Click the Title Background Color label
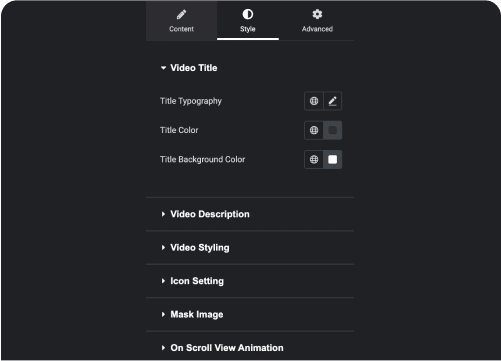The width and height of the screenshot is (501, 361). tap(202, 159)
